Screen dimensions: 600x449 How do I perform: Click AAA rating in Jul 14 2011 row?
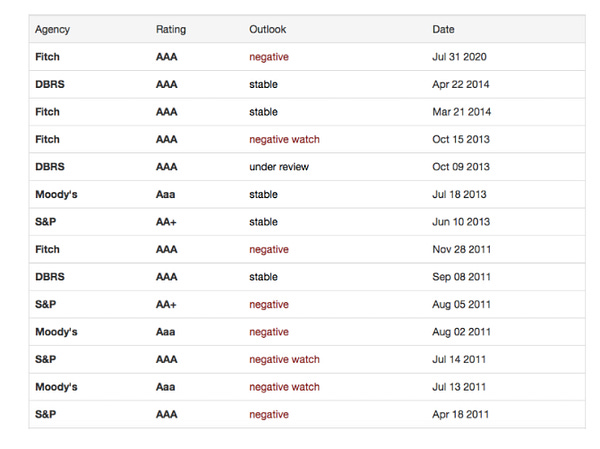tap(166, 359)
